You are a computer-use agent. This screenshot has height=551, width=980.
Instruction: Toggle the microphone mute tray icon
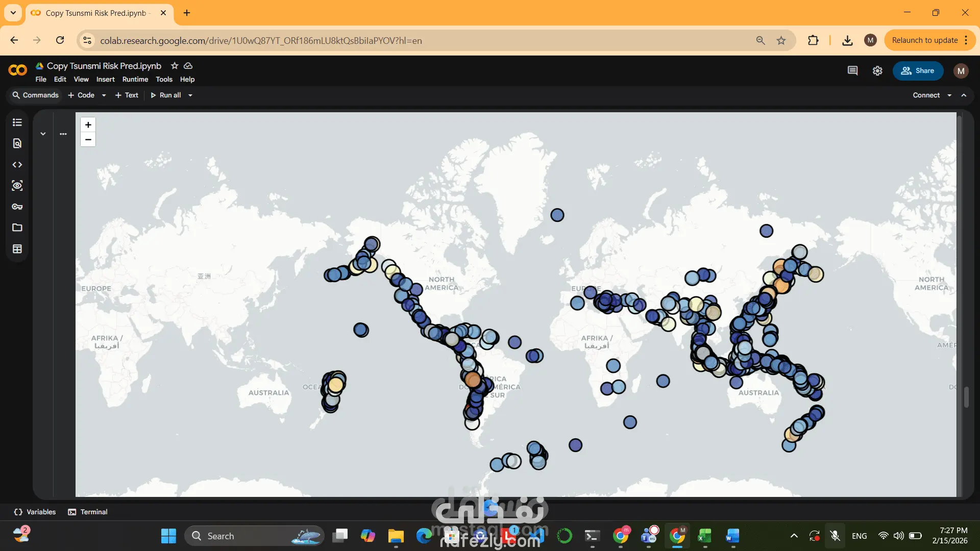click(835, 536)
